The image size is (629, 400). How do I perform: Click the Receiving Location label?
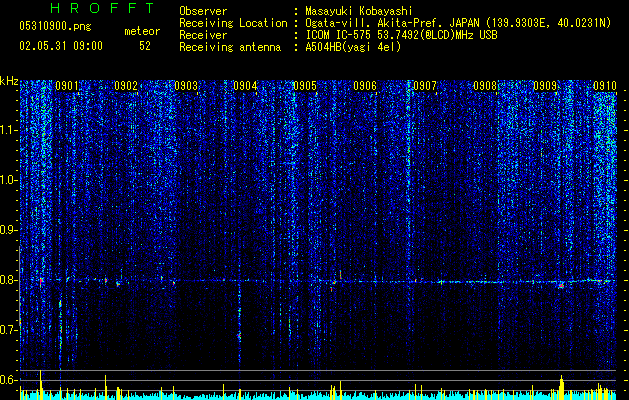233,23
